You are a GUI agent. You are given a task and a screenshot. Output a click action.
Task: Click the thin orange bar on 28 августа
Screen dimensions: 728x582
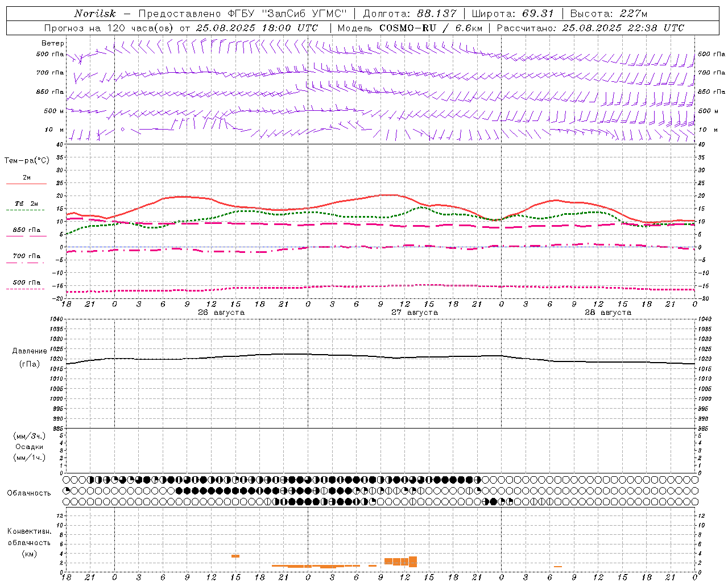click(x=558, y=567)
